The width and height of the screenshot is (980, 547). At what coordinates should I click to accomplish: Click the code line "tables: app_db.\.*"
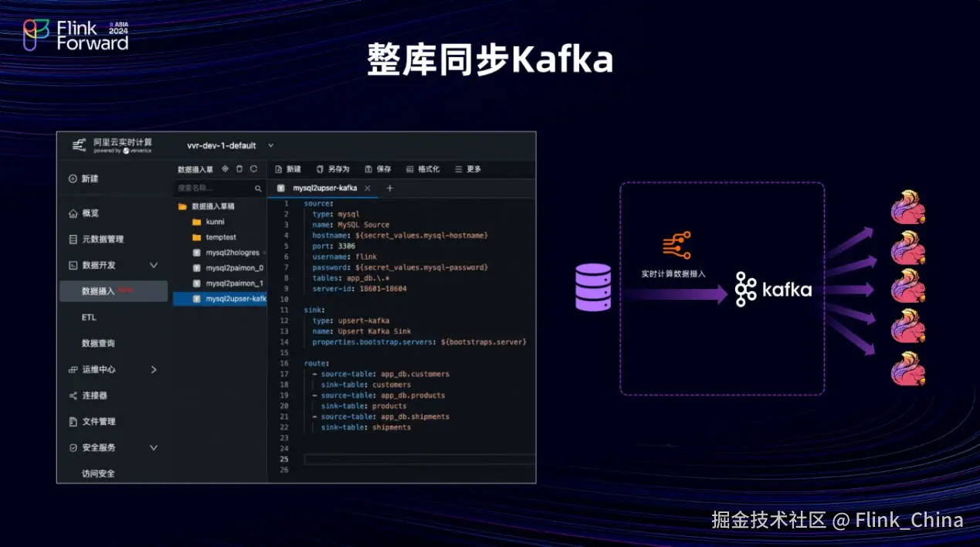coord(351,278)
